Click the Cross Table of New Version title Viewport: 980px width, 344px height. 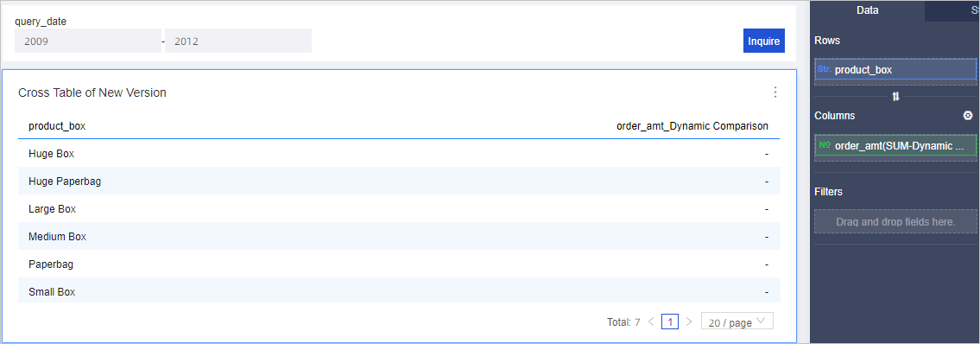[x=92, y=92]
